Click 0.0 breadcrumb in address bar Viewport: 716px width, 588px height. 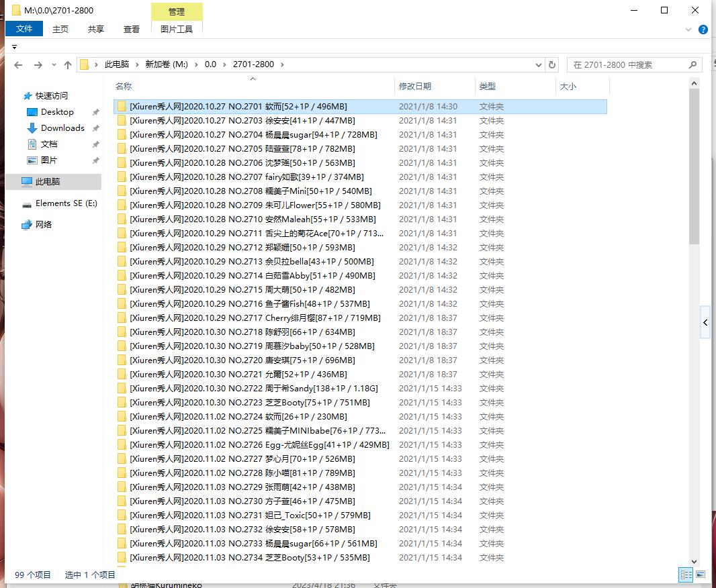click(210, 64)
